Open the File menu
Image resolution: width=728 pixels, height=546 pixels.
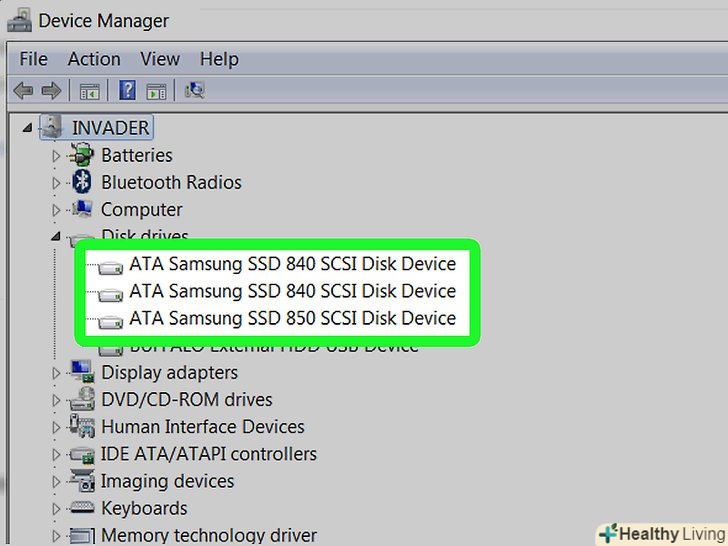pyautogui.click(x=33, y=59)
